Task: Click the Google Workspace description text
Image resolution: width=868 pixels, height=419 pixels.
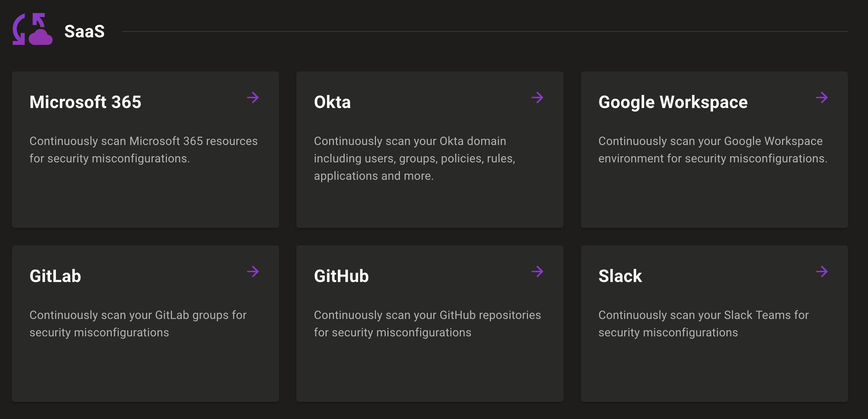Action: 713,149
